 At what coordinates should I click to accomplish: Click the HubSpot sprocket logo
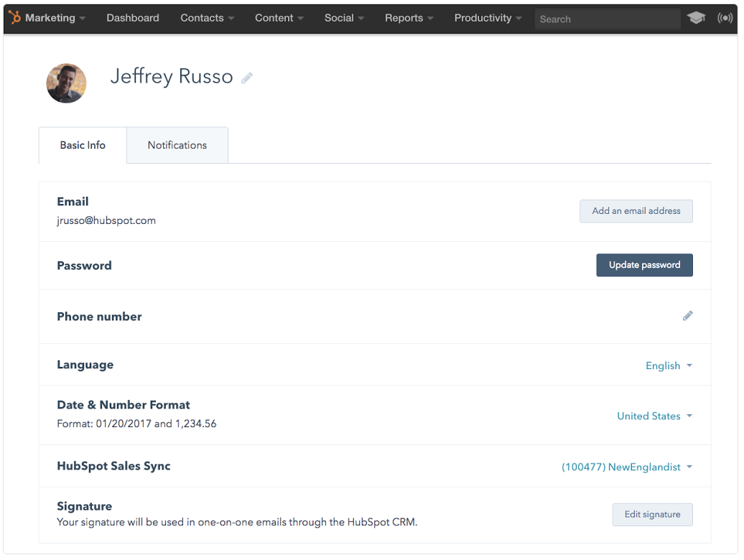click(x=13, y=18)
